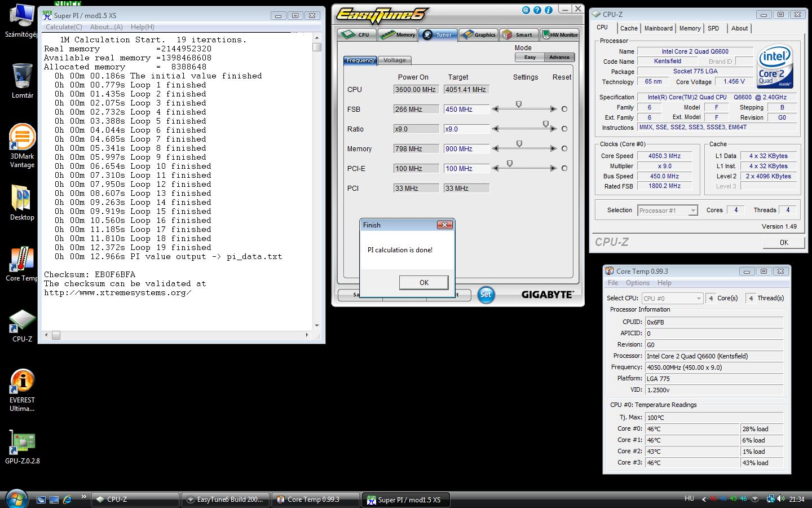
Task: Switch EasyTune6 mode to Advance
Action: [x=559, y=57]
